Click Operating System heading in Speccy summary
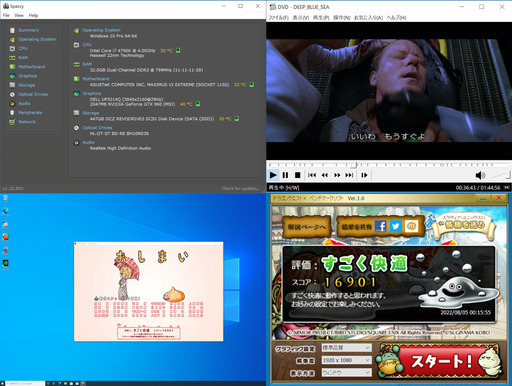This screenshot has width=512, height=386. click(101, 30)
